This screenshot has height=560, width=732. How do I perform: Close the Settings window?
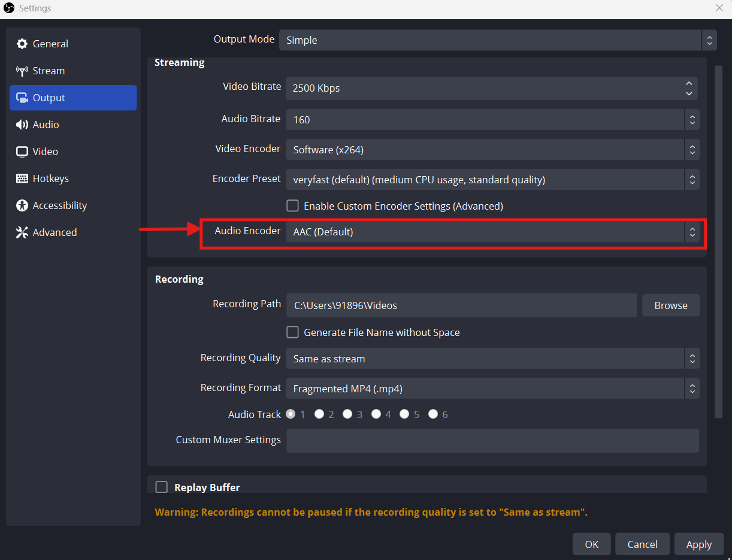[719, 8]
